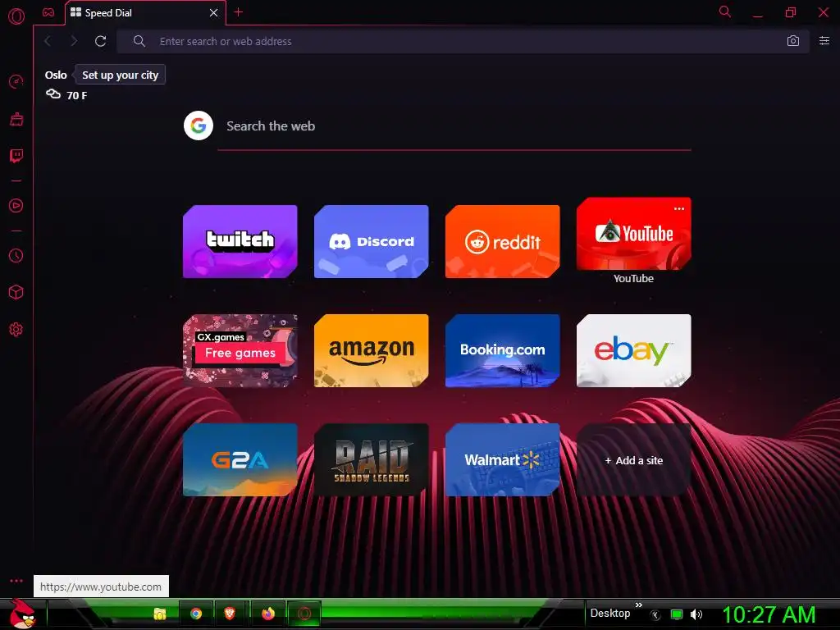Click the 10:27 AM clock
The image size is (840, 630).
[769, 615]
